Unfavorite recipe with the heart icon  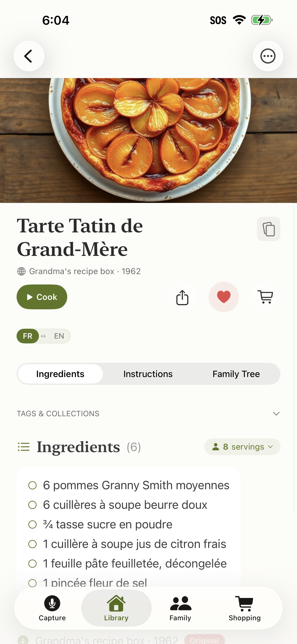tap(224, 297)
